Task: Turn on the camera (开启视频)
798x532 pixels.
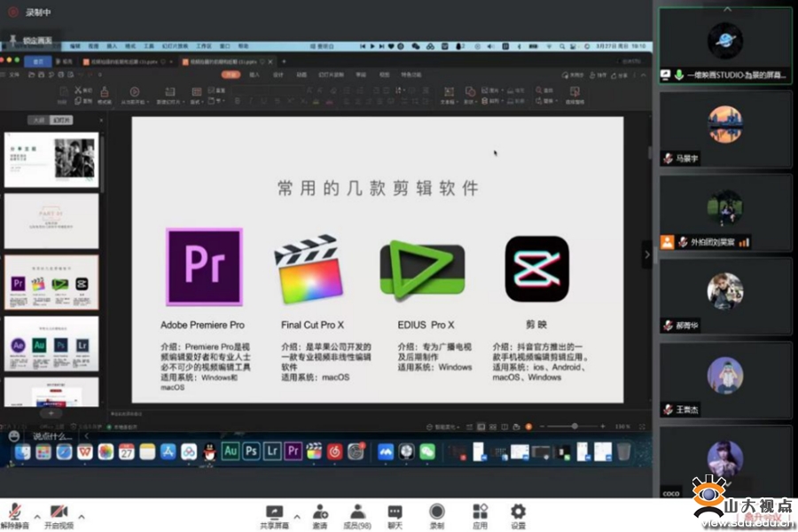Action: point(59,516)
